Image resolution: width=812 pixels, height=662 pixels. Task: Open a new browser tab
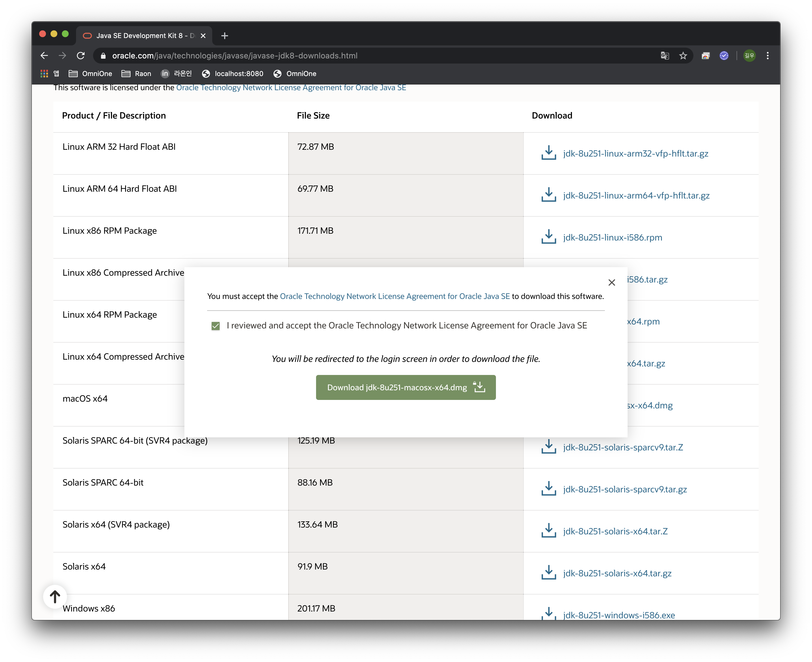225,35
